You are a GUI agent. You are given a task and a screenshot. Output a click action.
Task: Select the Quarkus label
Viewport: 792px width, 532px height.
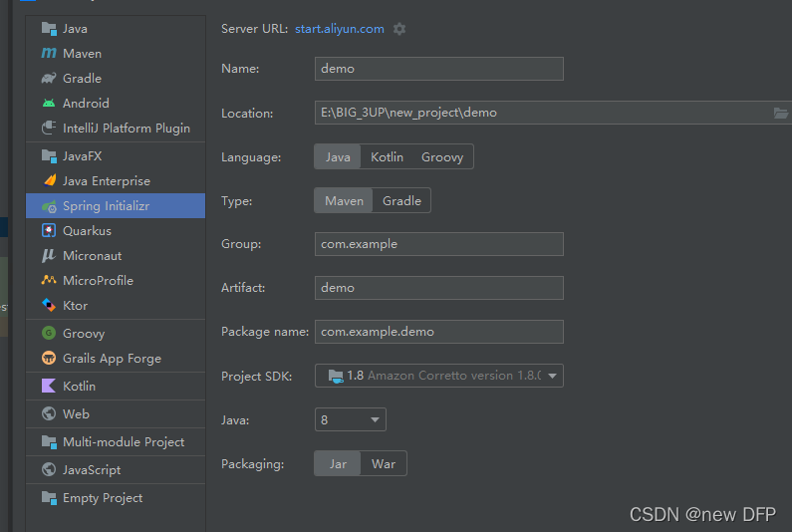(x=87, y=231)
